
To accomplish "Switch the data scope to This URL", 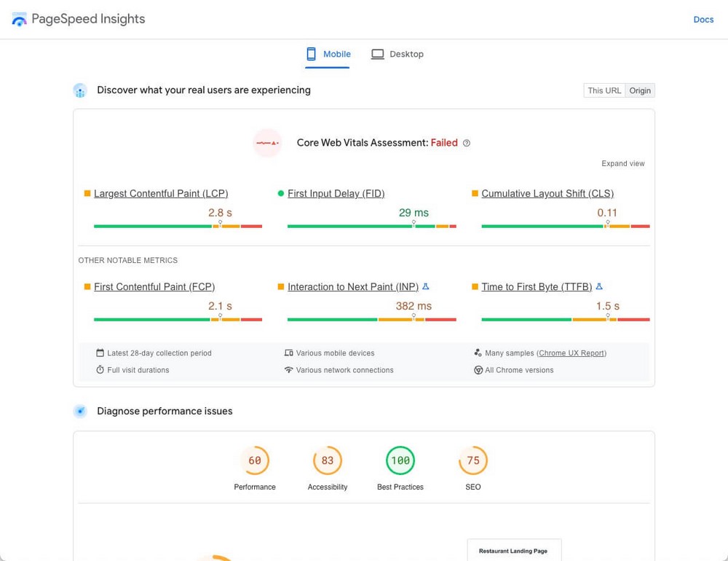I will 604,90.
